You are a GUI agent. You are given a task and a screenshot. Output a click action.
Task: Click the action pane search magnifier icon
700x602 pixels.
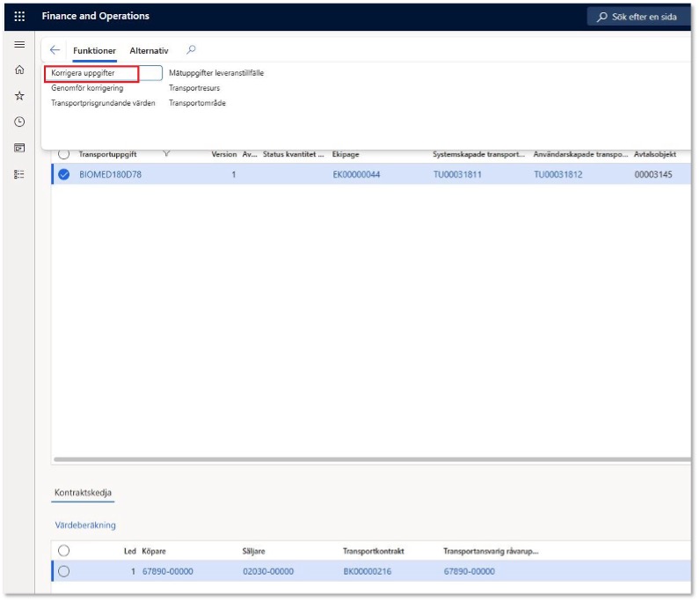point(191,49)
